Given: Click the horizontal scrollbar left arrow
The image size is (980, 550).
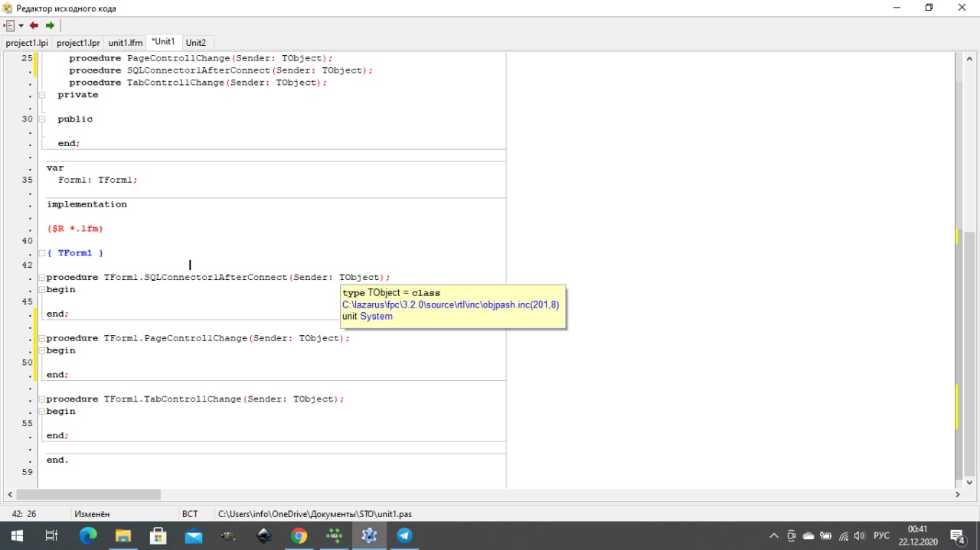Looking at the screenshot, I should [x=10, y=495].
